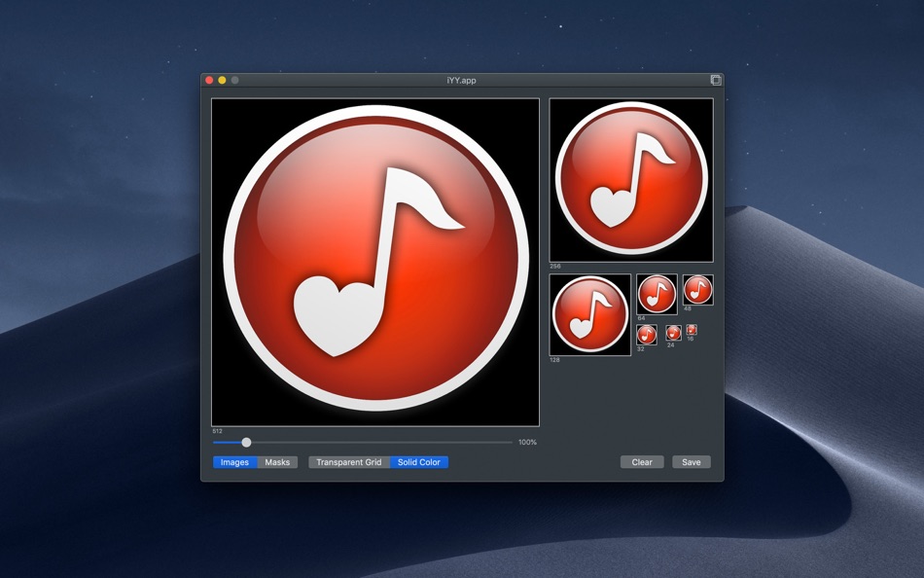This screenshot has width=924, height=578.
Task: Click the stacked windows icon in title bar
Action: point(716,80)
